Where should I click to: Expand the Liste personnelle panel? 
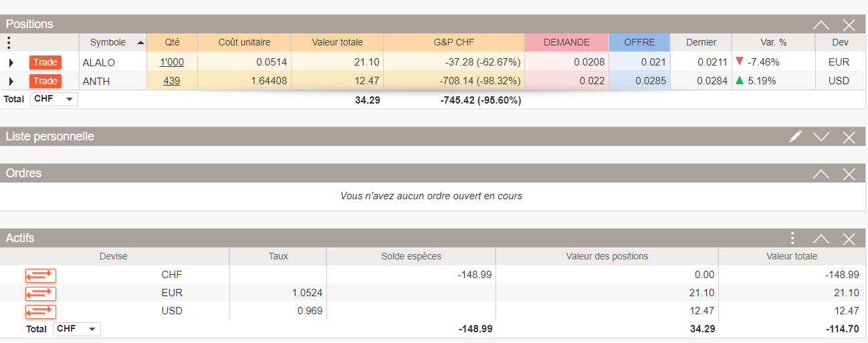pos(821,137)
